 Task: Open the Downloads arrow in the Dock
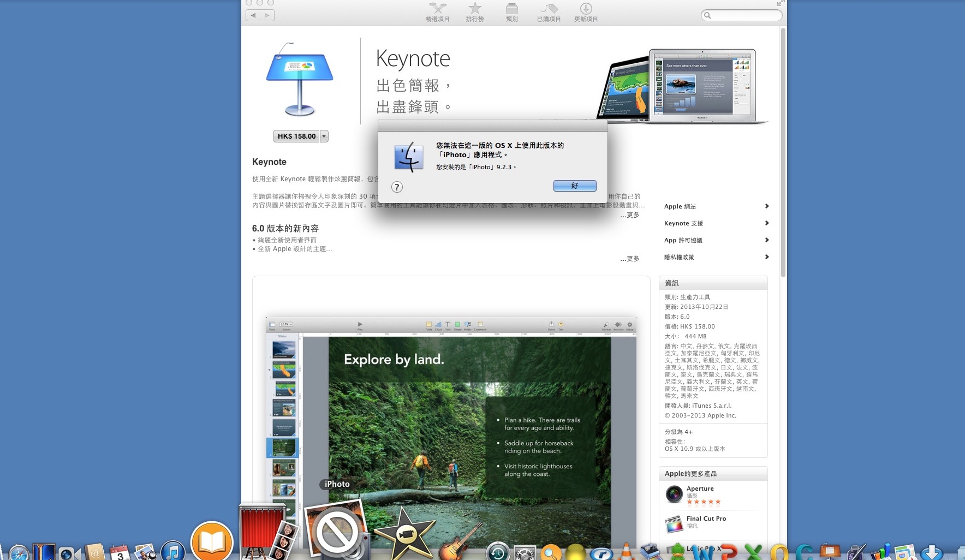tap(932, 552)
